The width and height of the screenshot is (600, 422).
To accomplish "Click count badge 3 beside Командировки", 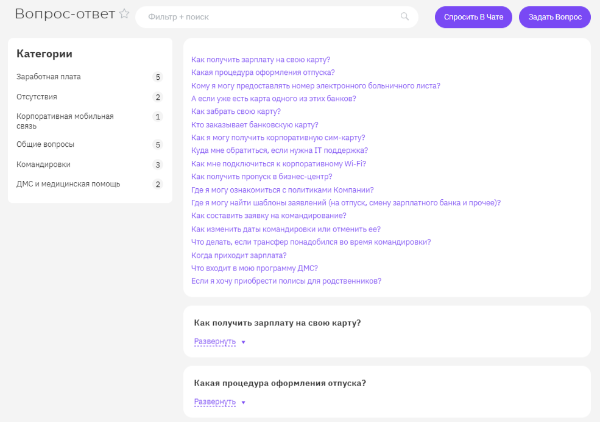I will click(158, 165).
